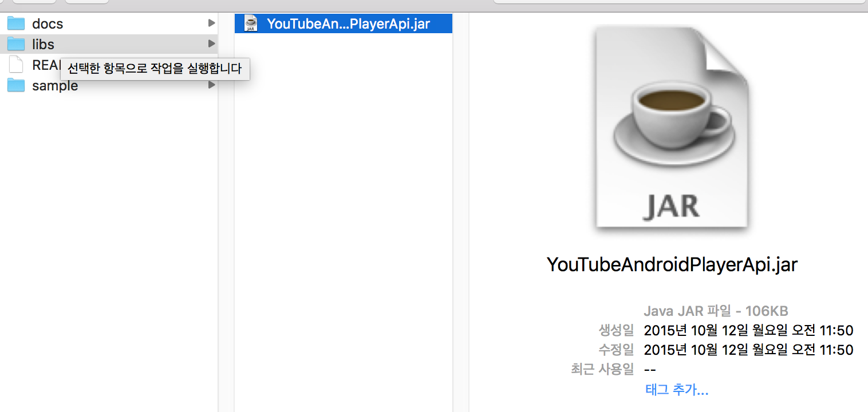The width and height of the screenshot is (868, 412).
Task: Click the 최근 사용일 label
Action: [x=602, y=369]
